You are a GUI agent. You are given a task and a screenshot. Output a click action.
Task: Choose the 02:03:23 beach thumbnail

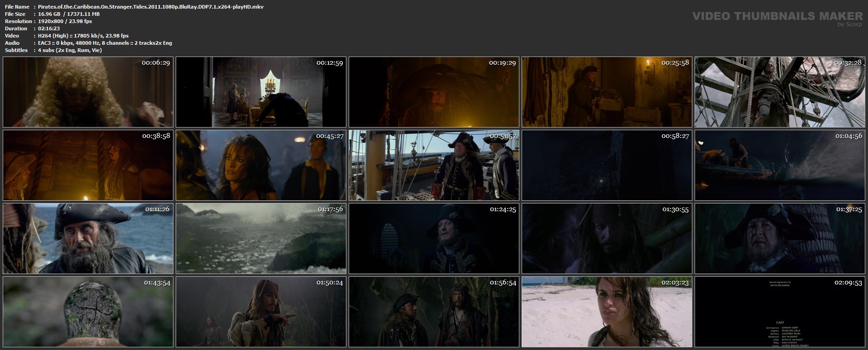tap(607, 312)
